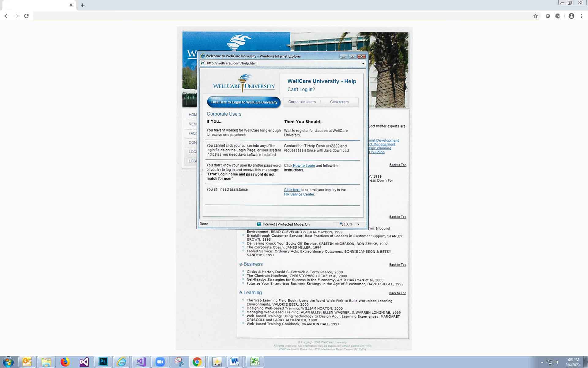Screen dimensions: 588x368
Task: Click the Chrome address bar field
Action: 276,16
